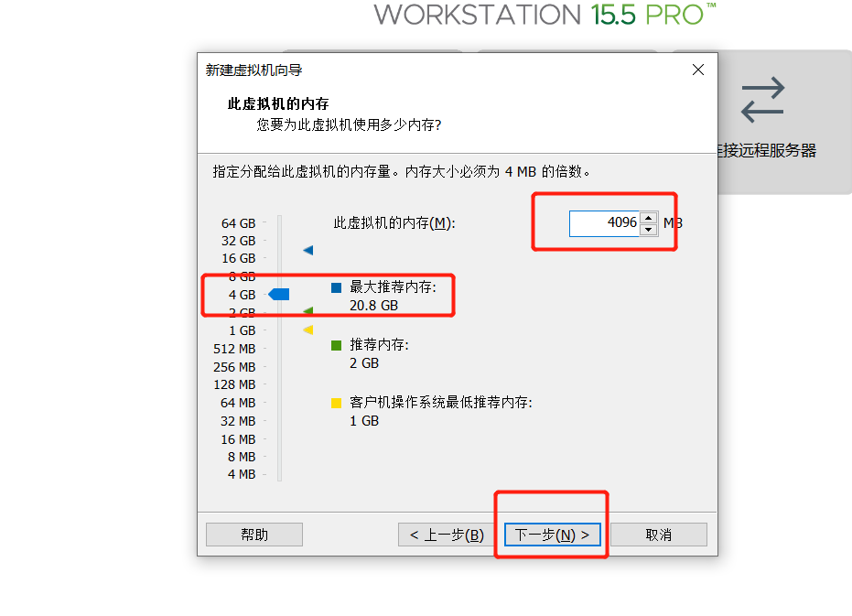The image size is (852, 616).
Task: Click the 2 GB recommended memory value
Action: coord(364,363)
